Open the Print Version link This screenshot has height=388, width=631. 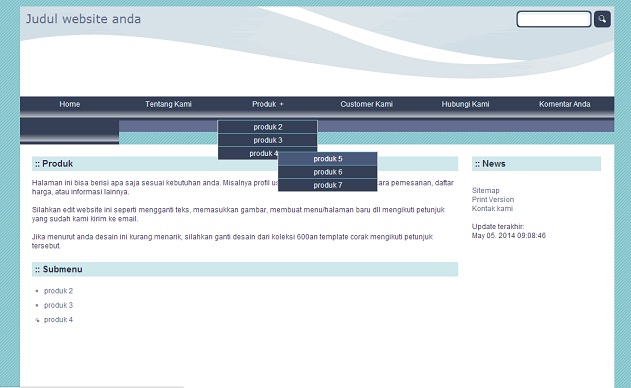pos(493,199)
